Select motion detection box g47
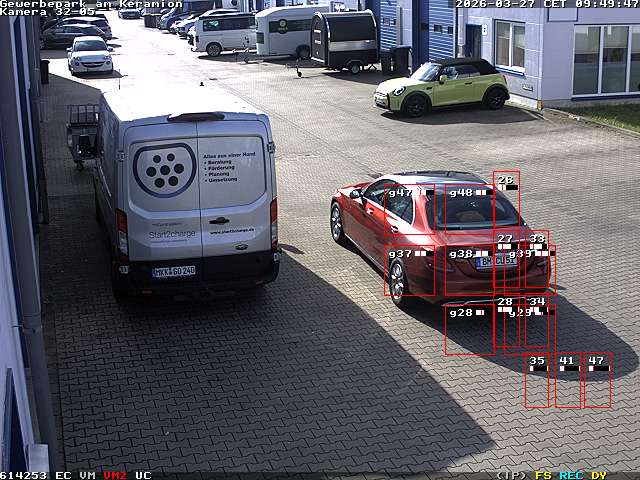Image resolution: width=640 pixels, height=480 pixels. (x=410, y=213)
